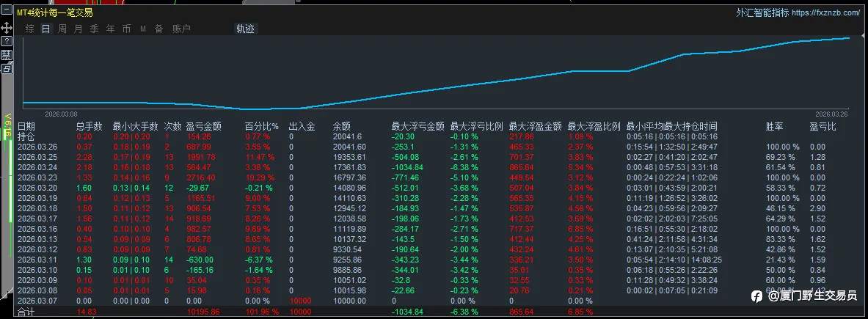Viewport: 868px width, 319px height.
Task: Click the -630.00 loss amount cell
Action: tap(200, 260)
